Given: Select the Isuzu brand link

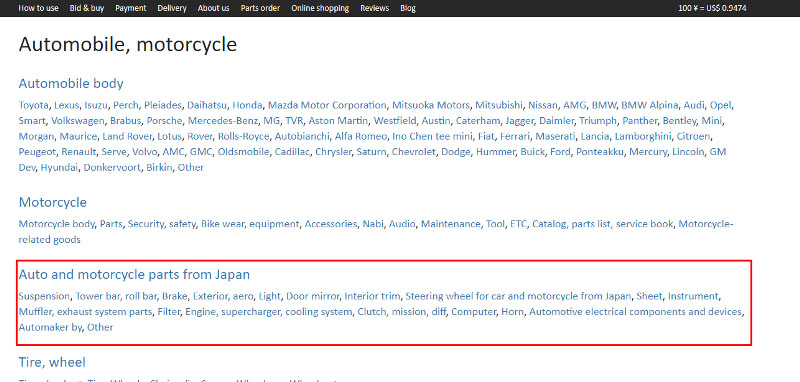Looking at the screenshot, I should [96, 106].
